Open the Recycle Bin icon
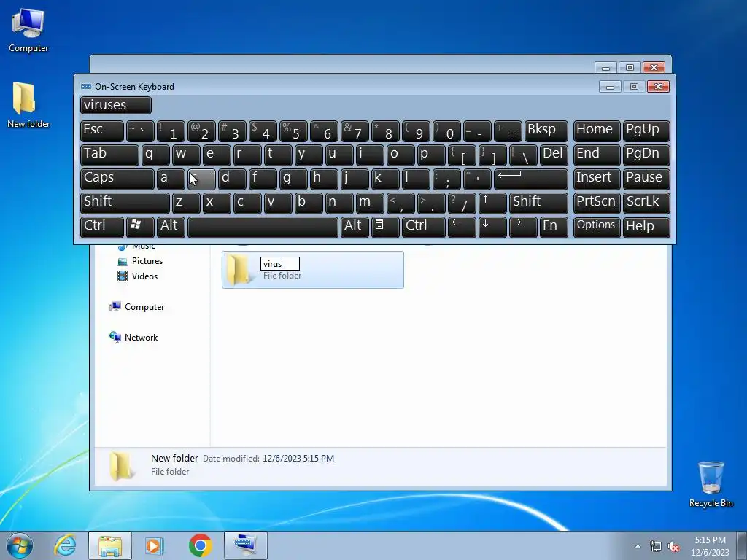The image size is (747, 560). point(711,484)
